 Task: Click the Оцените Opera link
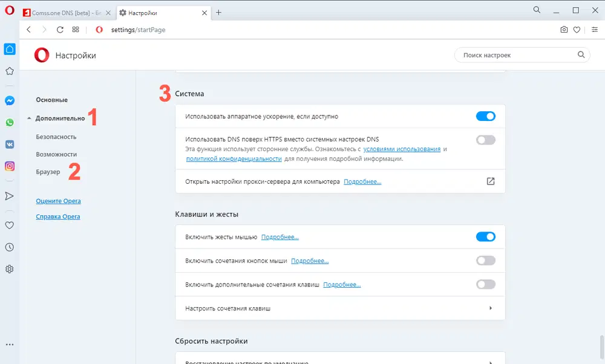click(57, 201)
